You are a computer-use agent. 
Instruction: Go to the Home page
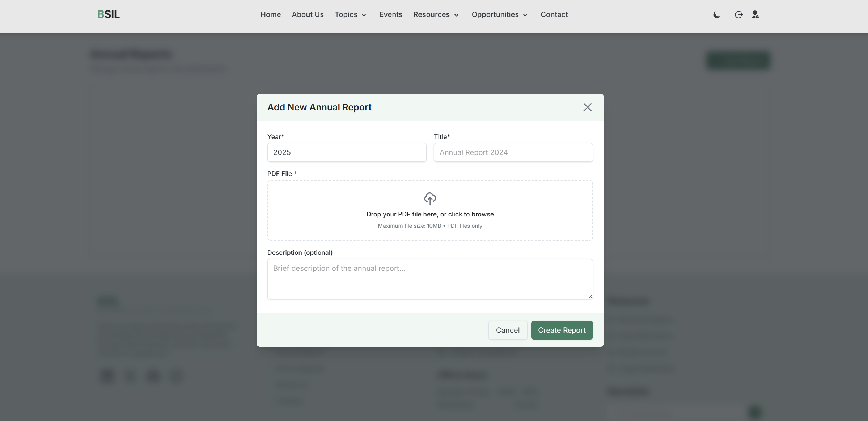point(270,15)
